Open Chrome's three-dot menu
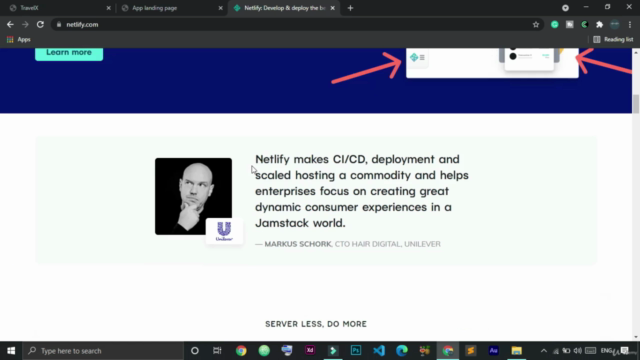 630,24
